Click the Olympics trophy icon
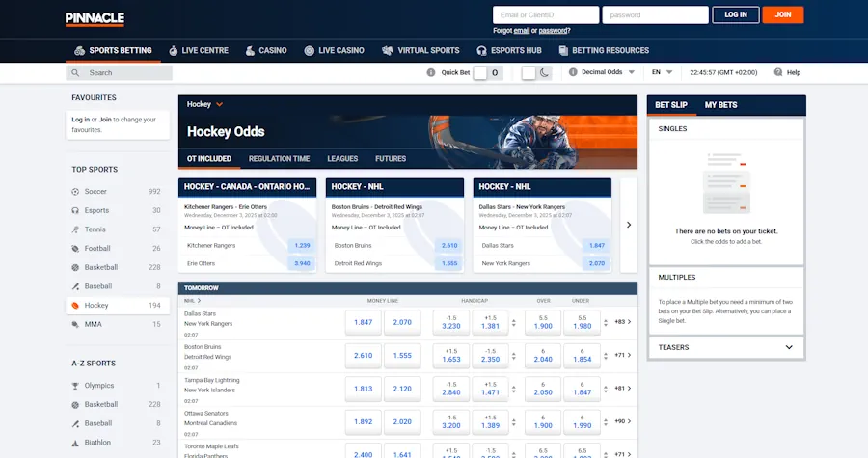Screen dimensions: 868x458 pos(75,386)
